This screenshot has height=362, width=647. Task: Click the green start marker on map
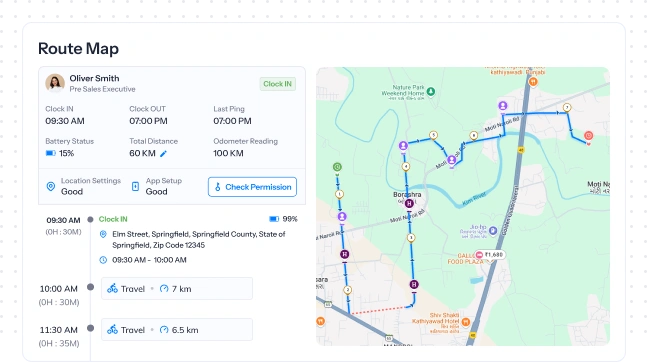pos(337,167)
